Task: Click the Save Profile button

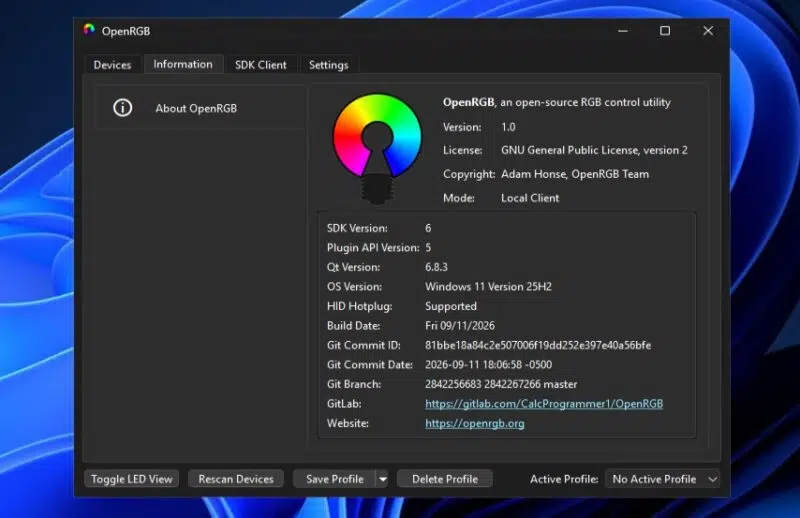Action: click(x=335, y=479)
